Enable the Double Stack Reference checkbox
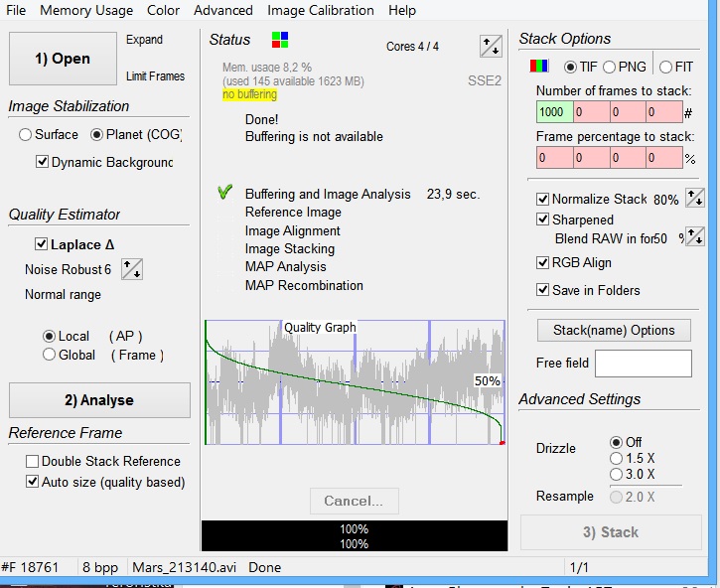 [x=33, y=462]
